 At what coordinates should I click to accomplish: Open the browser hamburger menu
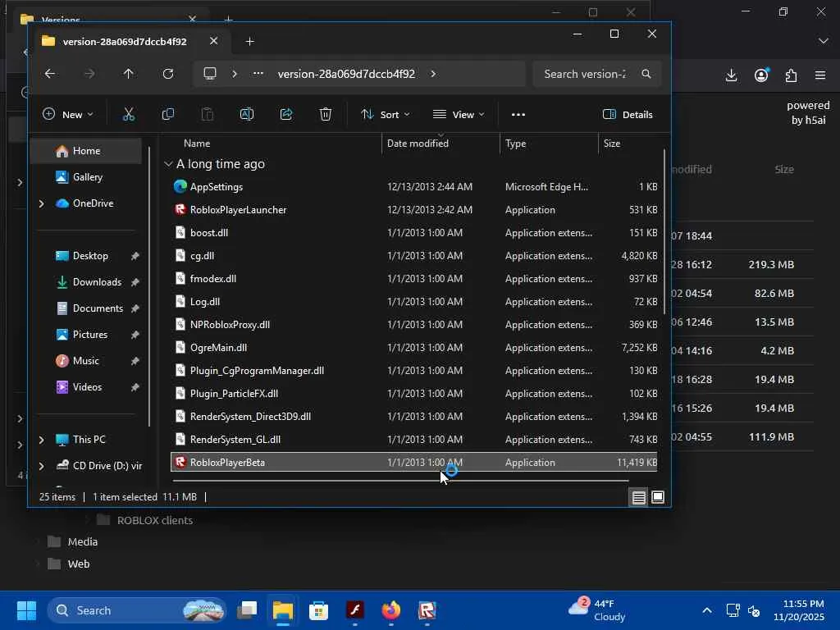[x=820, y=75]
